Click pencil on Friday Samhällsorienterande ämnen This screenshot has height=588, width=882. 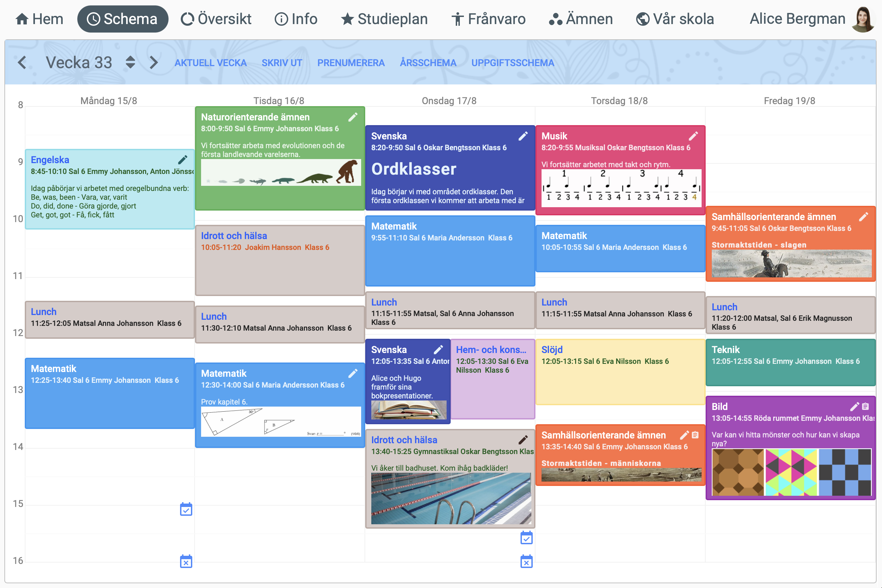point(863,217)
